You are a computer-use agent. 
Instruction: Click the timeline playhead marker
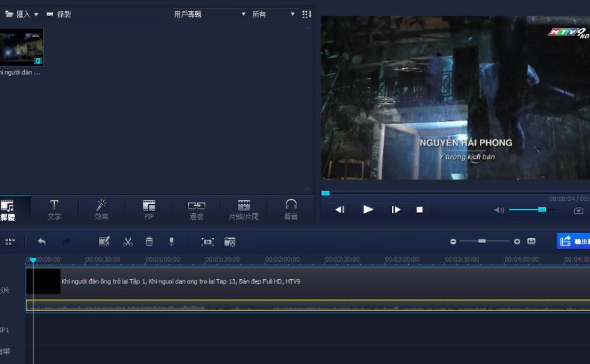[33, 260]
